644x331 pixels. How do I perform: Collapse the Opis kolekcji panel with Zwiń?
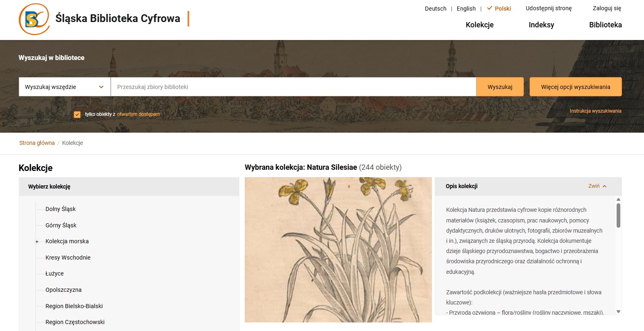(597, 186)
